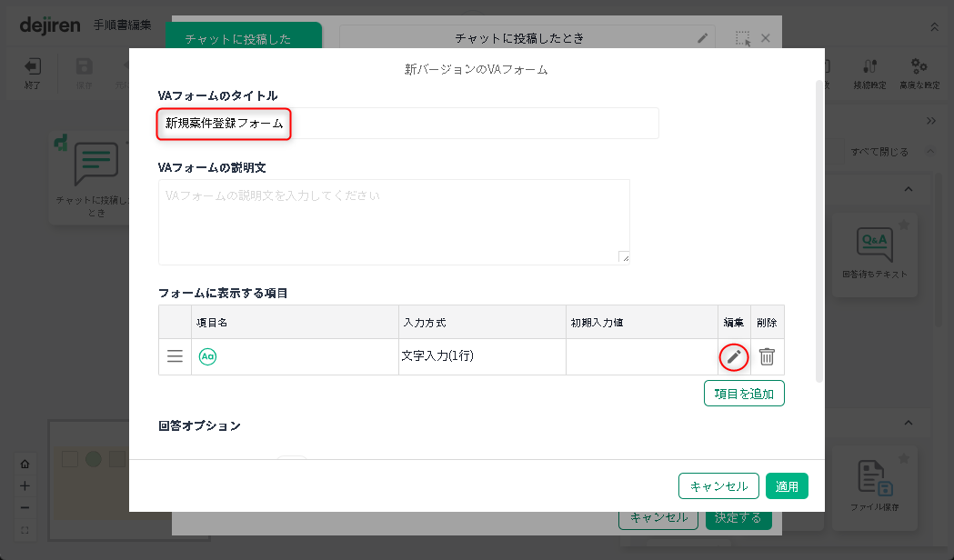Click the VA form dialog's vertical scrollbar

pyautogui.click(x=820, y=227)
